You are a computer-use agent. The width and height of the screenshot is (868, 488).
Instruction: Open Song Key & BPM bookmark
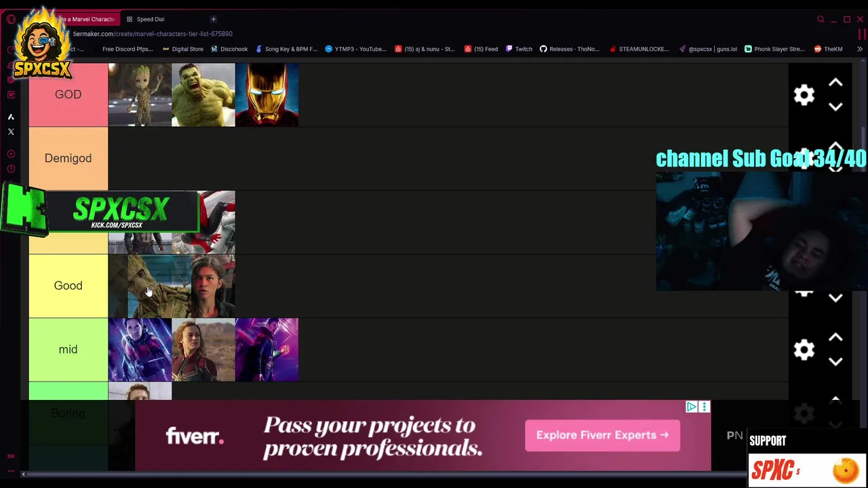coord(286,49)
